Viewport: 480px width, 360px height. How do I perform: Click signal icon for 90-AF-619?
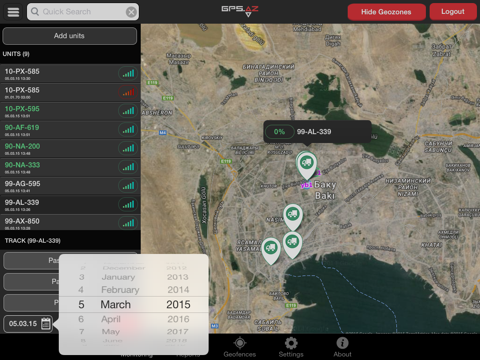coord(128,130)
